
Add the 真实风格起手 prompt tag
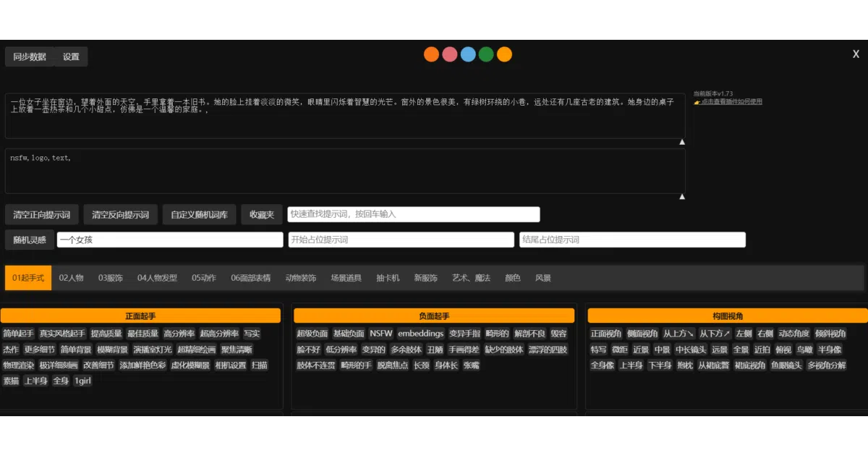click(62, 334)
